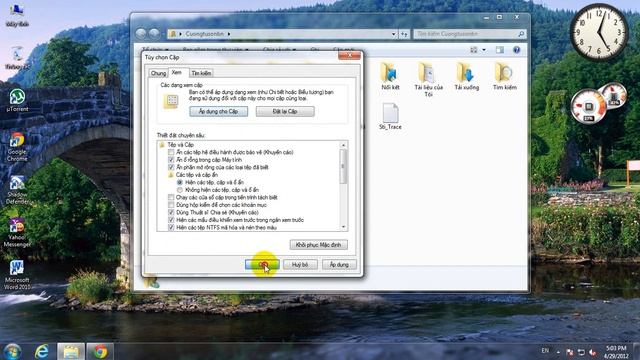
Task: Uncheck 'Hiện các mẫu điều khiển xem trước' option
Action: click(171, 220)
